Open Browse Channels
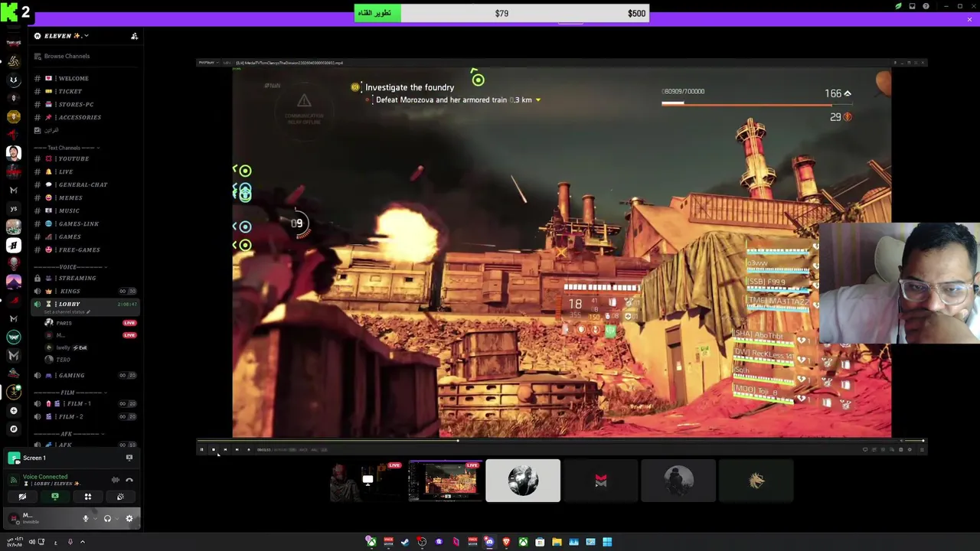The width and height of the screenshot is (980, 551). click(67, 56)
